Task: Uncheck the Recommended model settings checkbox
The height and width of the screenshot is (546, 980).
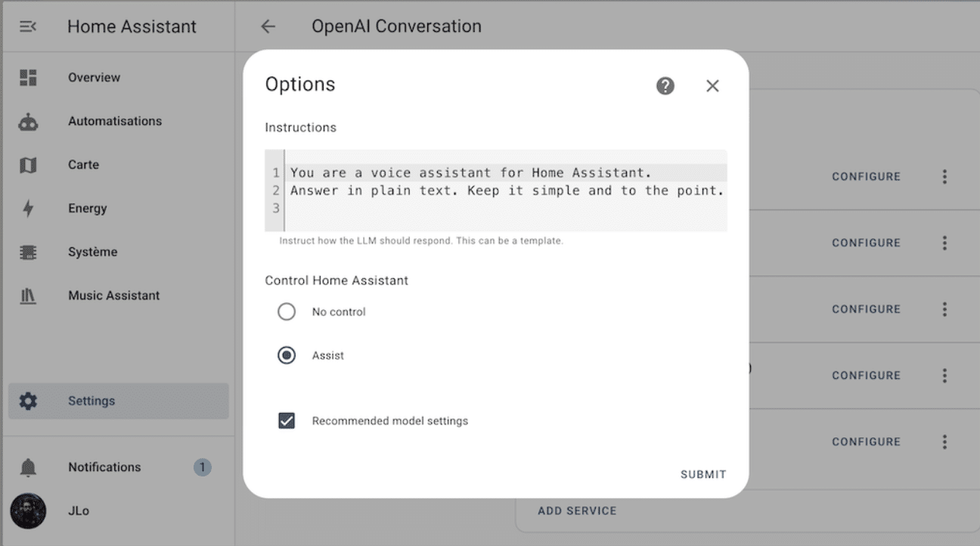Action: [287, 420]
